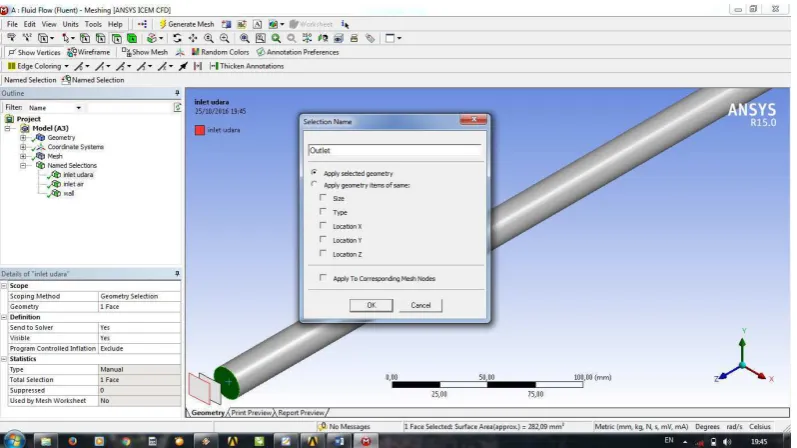This screenshot has width=797, height=448.
Task: Click the Windows Start button
Action: (x=13, y=440)
